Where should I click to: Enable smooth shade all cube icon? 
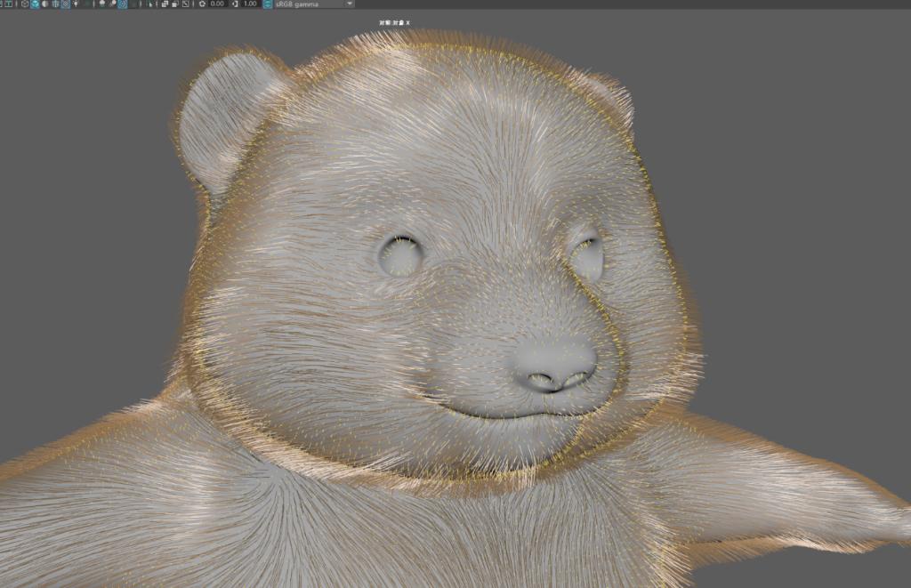35,4
